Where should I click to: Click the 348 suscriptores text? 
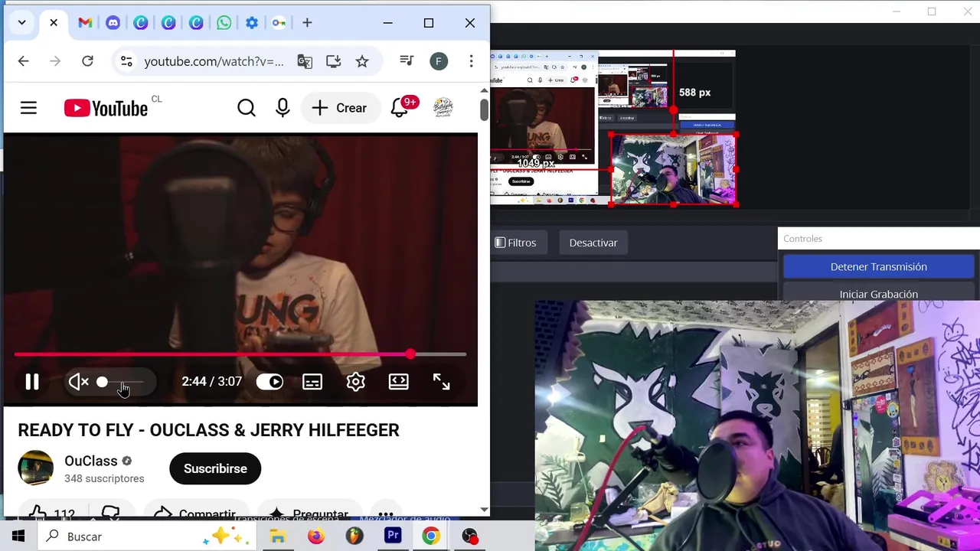click(x=104, y=478)
